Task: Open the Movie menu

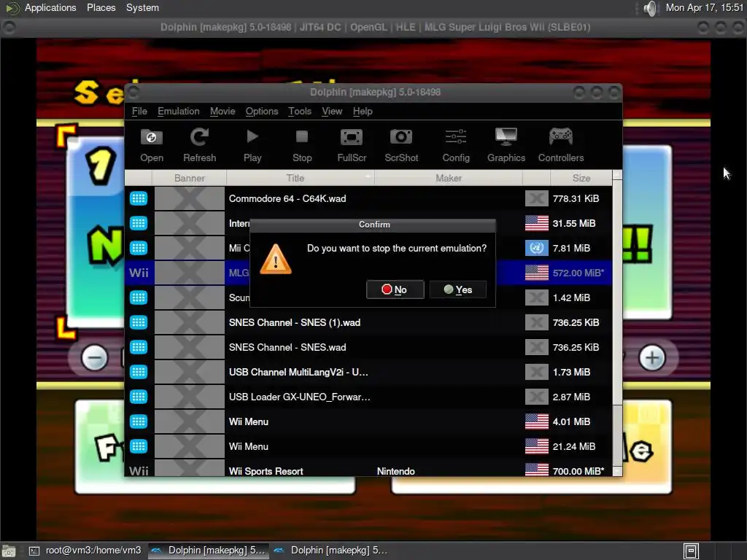Action: pyautogui.click(x=222, y=111)
